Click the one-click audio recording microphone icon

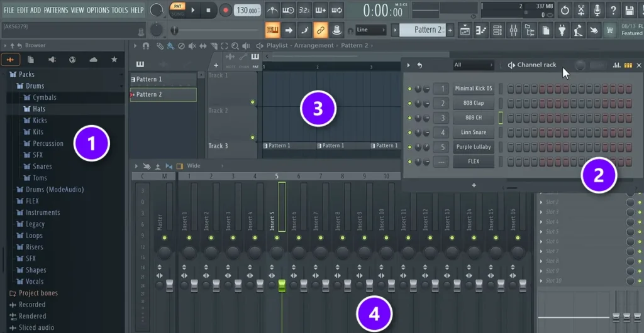(597, 10)
